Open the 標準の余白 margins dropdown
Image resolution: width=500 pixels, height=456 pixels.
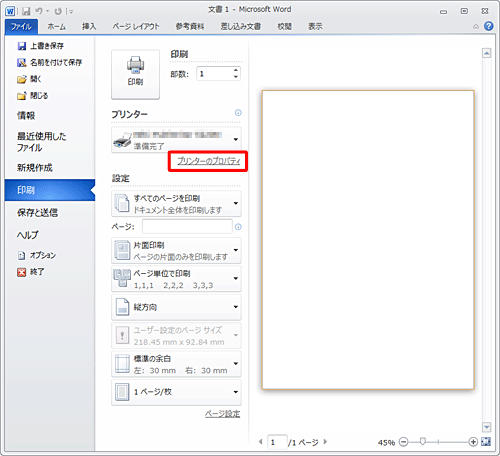pyautogui.click(x=176, y=364)
